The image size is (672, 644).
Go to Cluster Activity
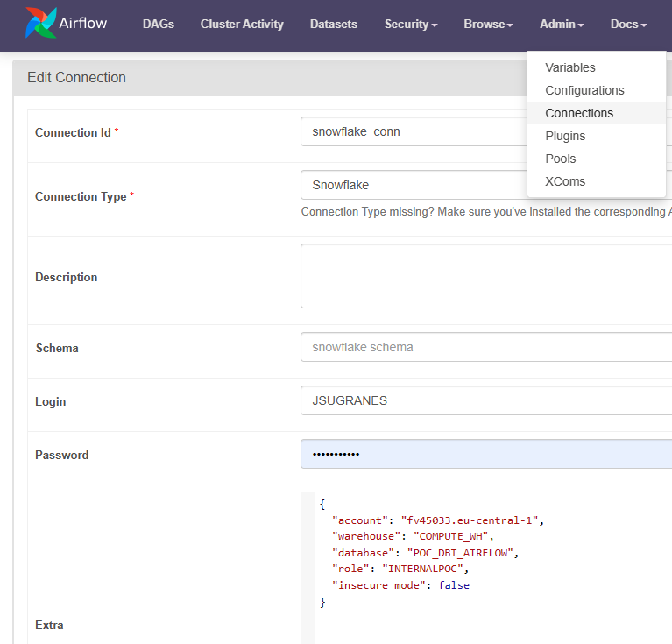tap(242, 24)
